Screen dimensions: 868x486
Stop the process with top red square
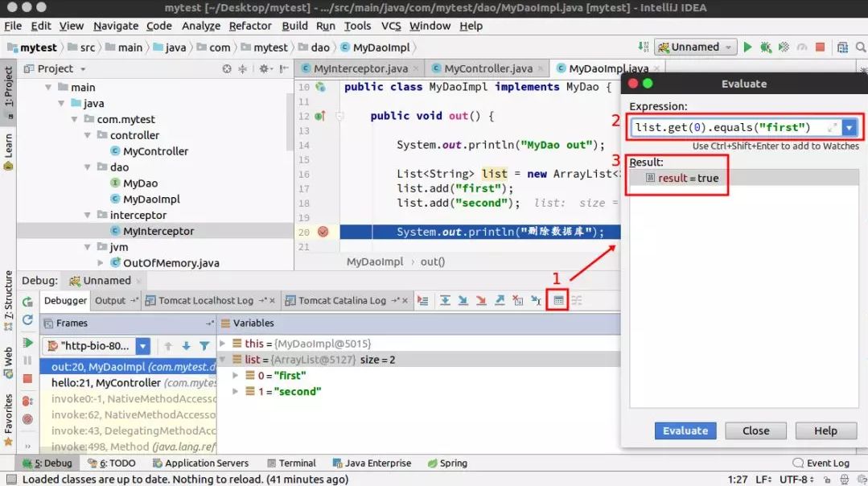click(x=820, y=47)
